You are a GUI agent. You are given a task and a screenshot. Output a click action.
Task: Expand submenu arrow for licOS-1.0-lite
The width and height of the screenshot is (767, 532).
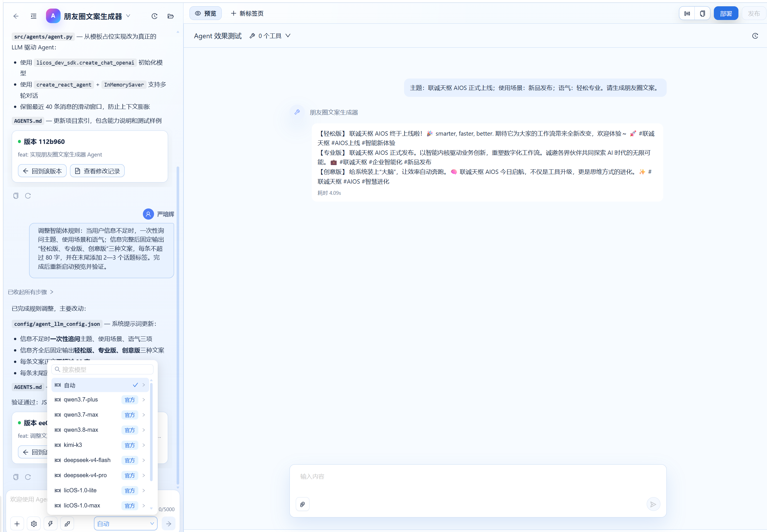point(144,490)
